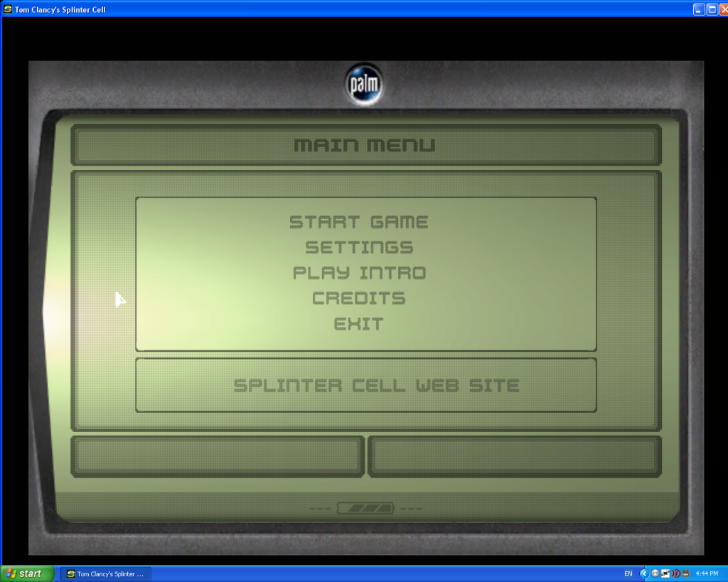This screenshot has width=728, height=582.
Task: Select Tom Clancy's Splinter taskbar button
Action: (x=106, y=574)
